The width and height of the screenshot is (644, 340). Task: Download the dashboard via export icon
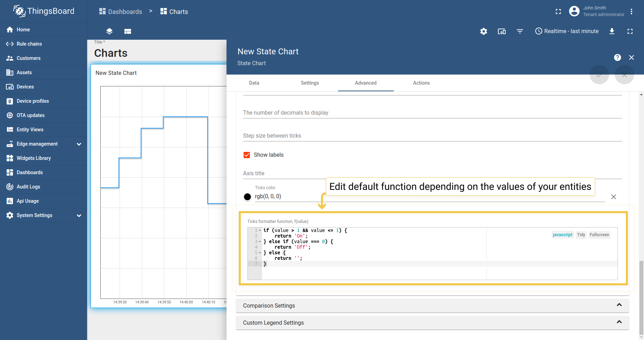612,31
